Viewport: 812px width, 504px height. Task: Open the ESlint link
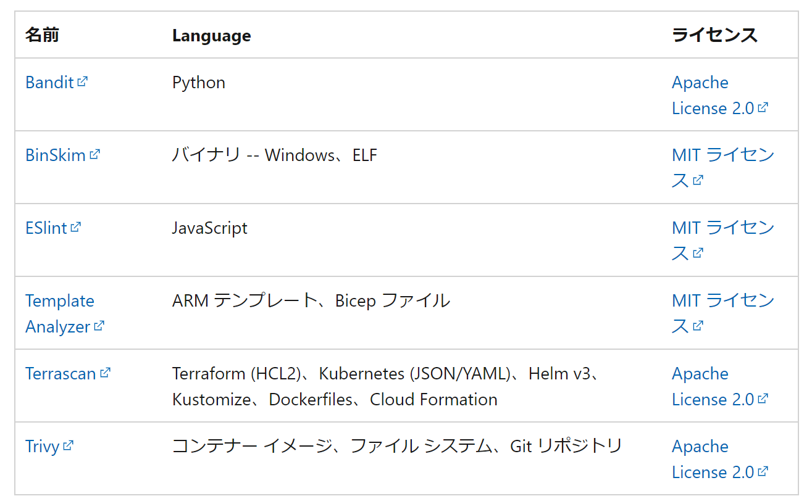[47, 228]
